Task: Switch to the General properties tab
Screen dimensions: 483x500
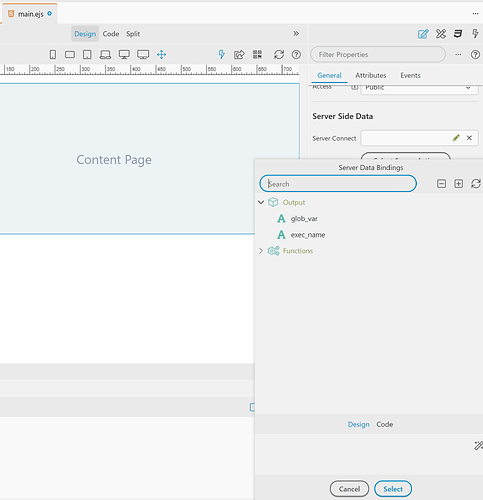Action: (329, 75)
